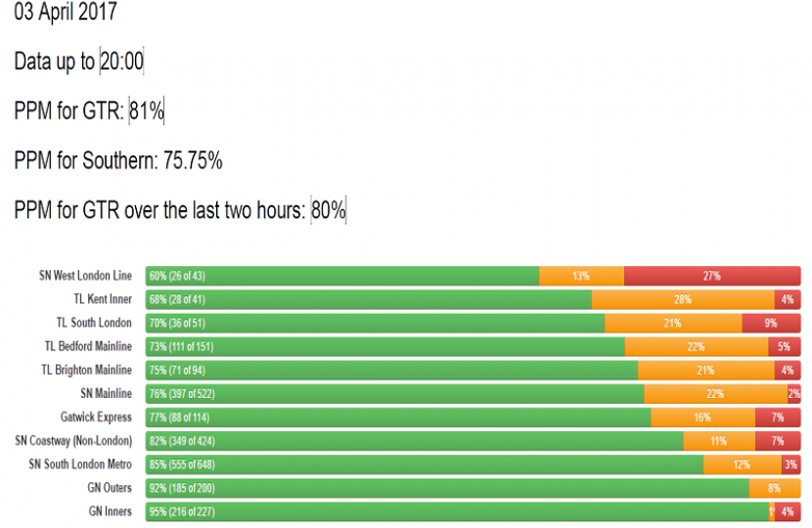812x528 pixels.
Task: Click the 03 April 2017 date text
Action: (x=66, y=13)
